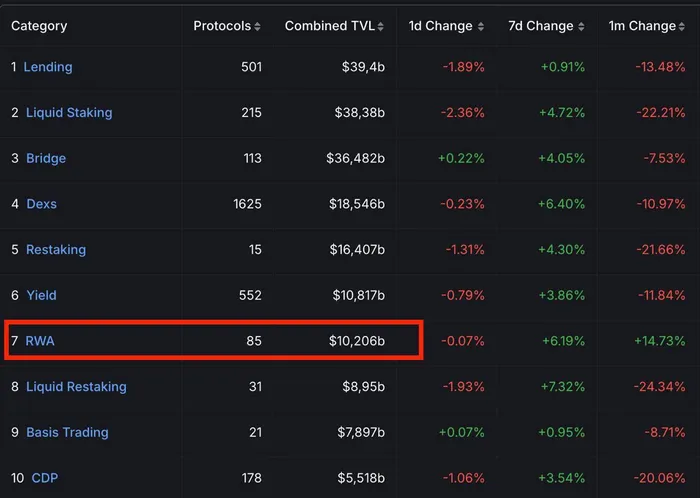Click the Protocols header label
The height and width of the screenshot is (498, 700).
coord(222,26)
